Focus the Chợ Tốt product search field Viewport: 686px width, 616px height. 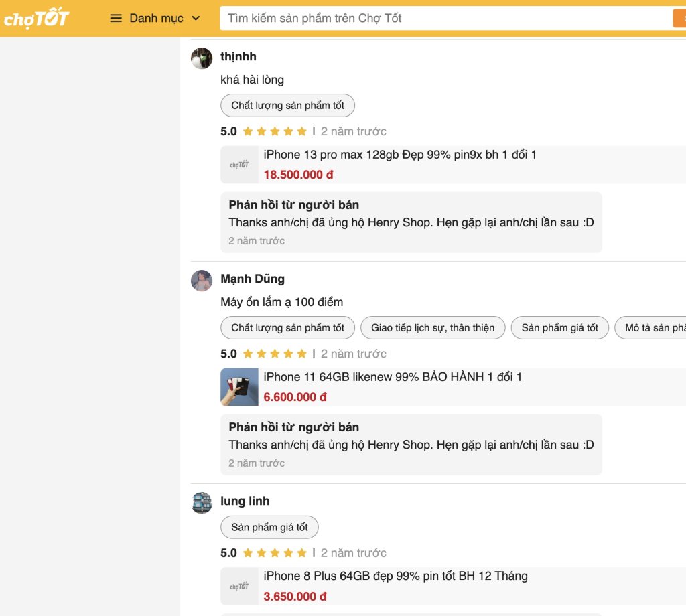tap(445, 18)
